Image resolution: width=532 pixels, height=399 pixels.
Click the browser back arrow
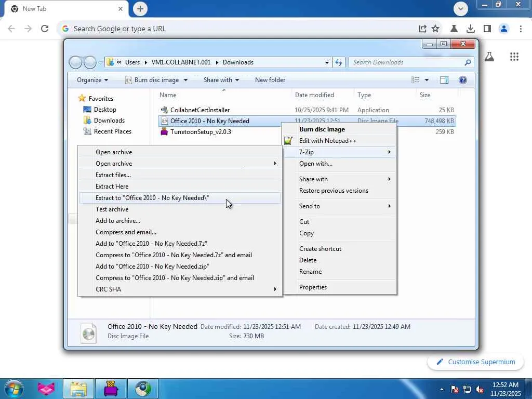[11, 29]
